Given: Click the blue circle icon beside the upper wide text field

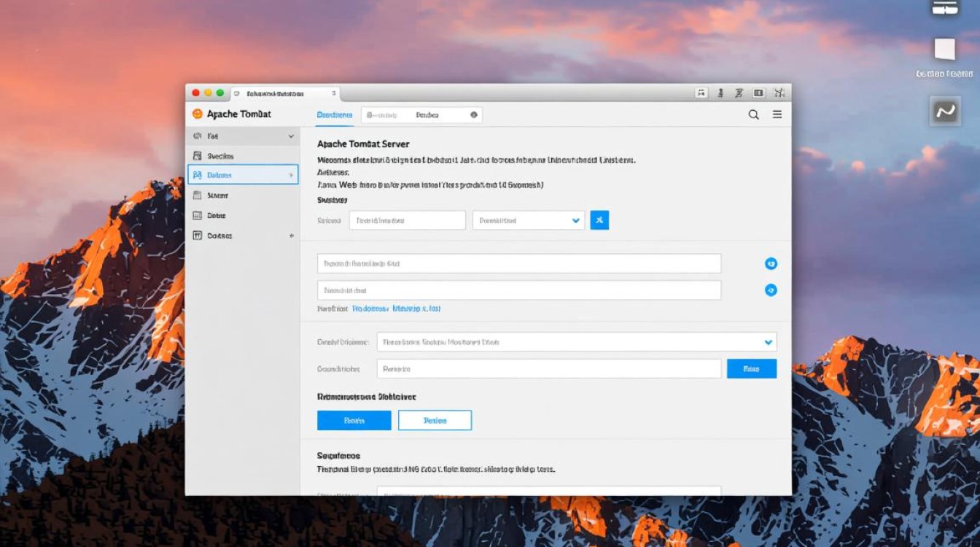Looking at the screenshot, I should tap(771, 264).
